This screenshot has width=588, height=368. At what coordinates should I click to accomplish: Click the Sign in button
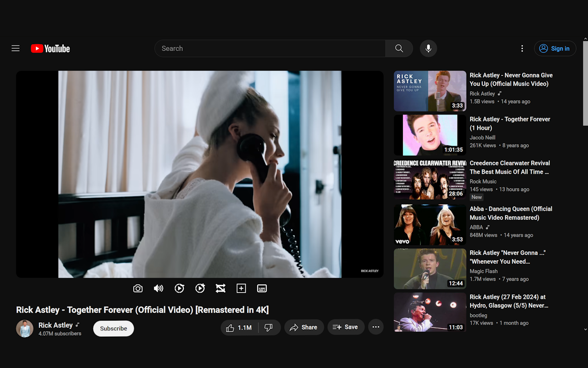555,48
